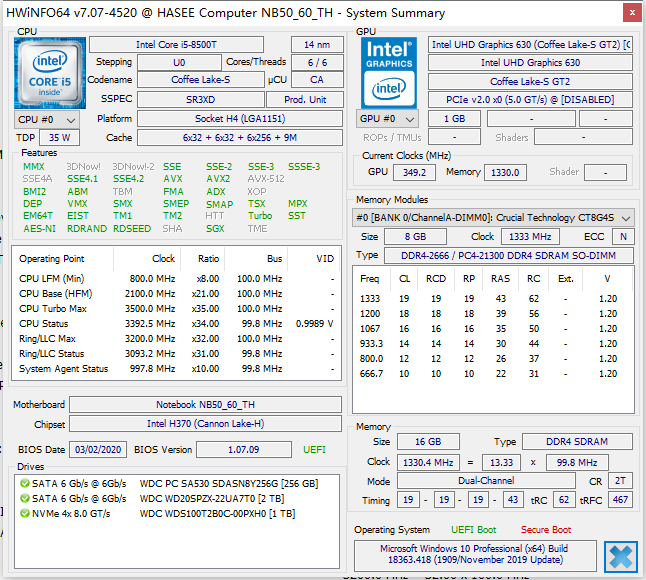Screen dimensions: 646x580
Task: Click the Chipset field Intel H370
Action: [205, 424]
